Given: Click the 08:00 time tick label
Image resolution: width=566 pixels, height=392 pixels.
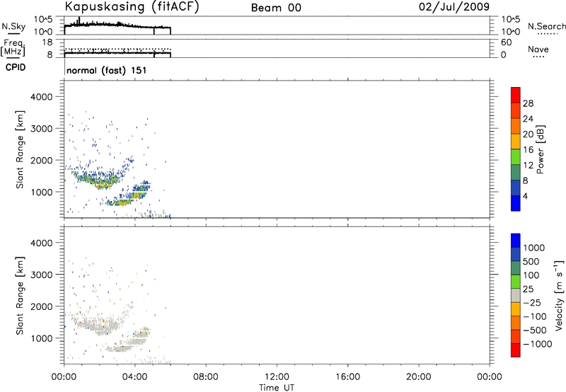Looking at the screenshot, I should point(206,377).
